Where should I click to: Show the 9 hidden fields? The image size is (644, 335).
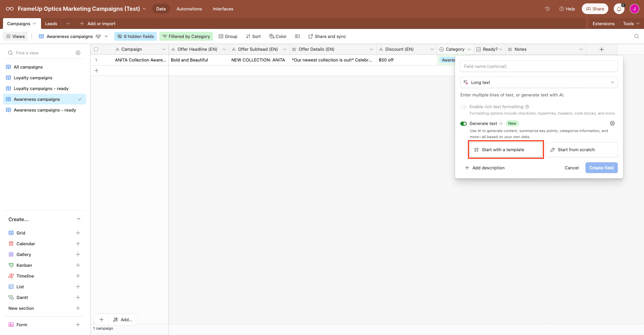point(135,36)
